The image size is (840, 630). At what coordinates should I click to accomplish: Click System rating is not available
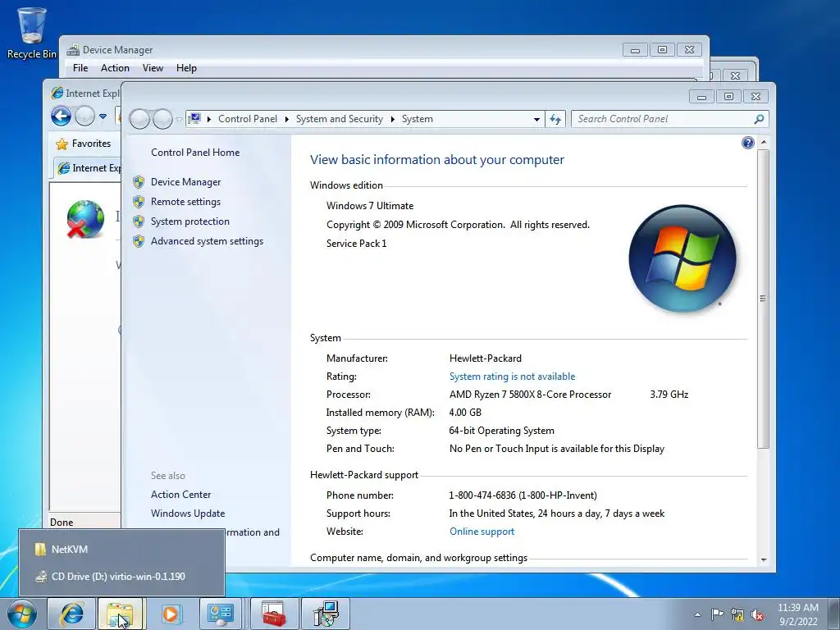[x=512, y=377]
